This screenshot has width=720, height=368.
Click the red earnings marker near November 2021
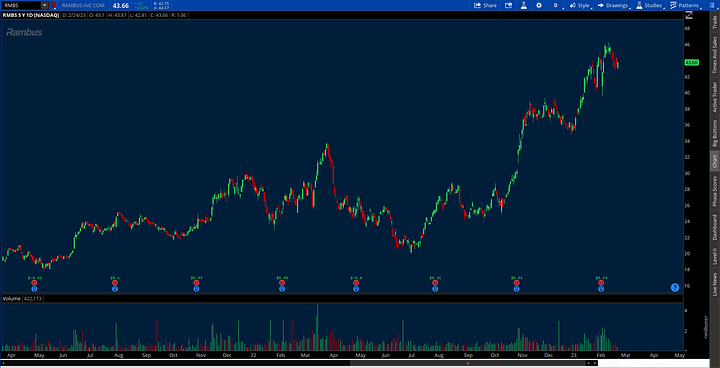pos(196,283)
